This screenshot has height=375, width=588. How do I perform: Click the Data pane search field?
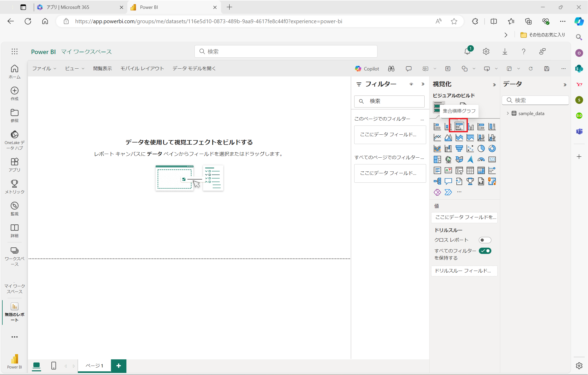pos(535,100)
